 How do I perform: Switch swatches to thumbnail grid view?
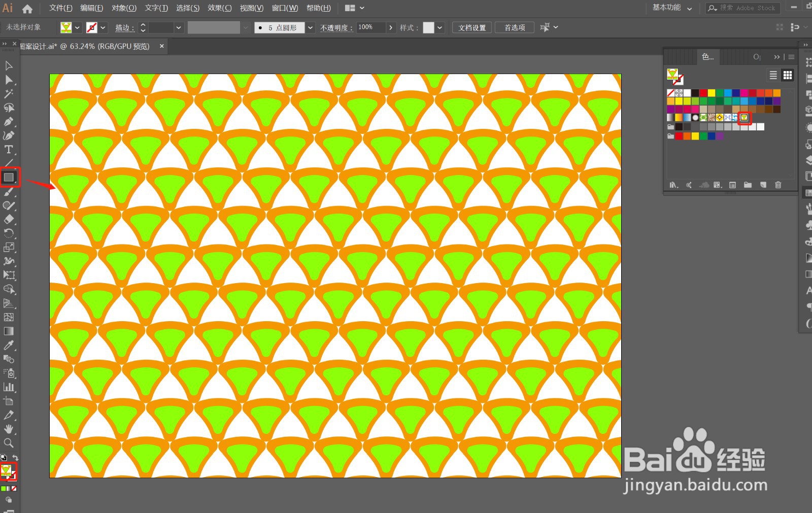(788, 75)
